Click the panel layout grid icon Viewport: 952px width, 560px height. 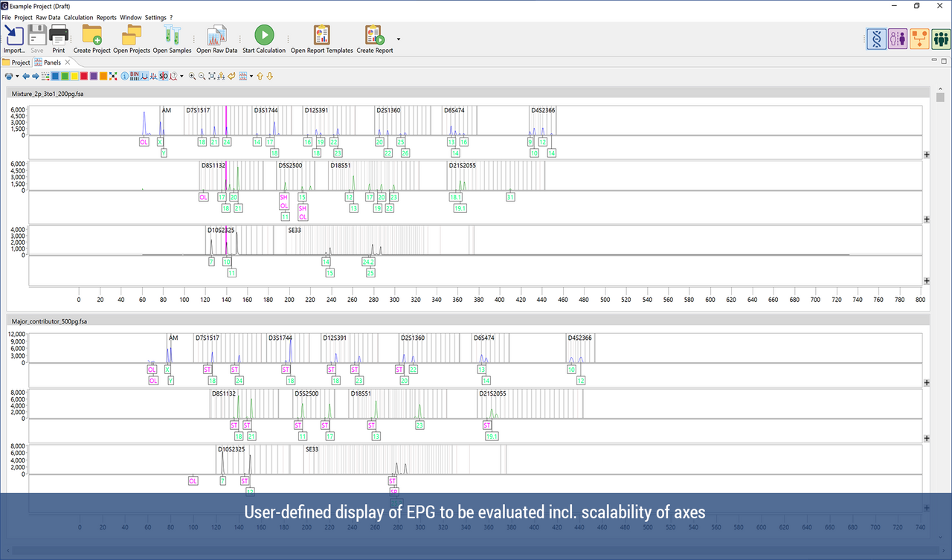(242, 76)
